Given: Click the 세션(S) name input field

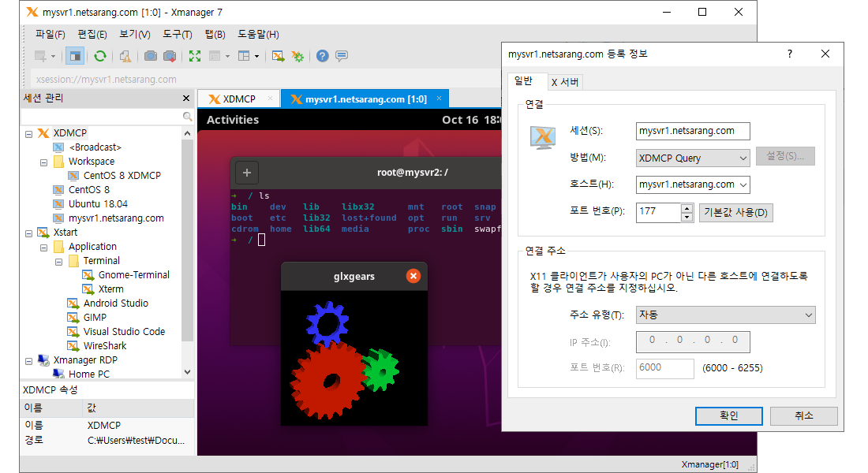Looking at the screenshot, I should coord(693,131).
